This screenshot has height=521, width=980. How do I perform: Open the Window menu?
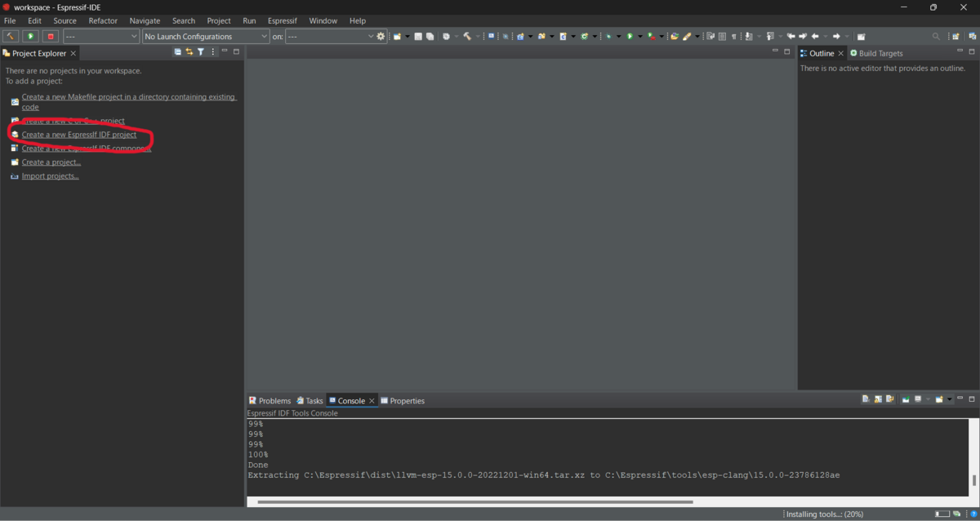pos(323,20)
